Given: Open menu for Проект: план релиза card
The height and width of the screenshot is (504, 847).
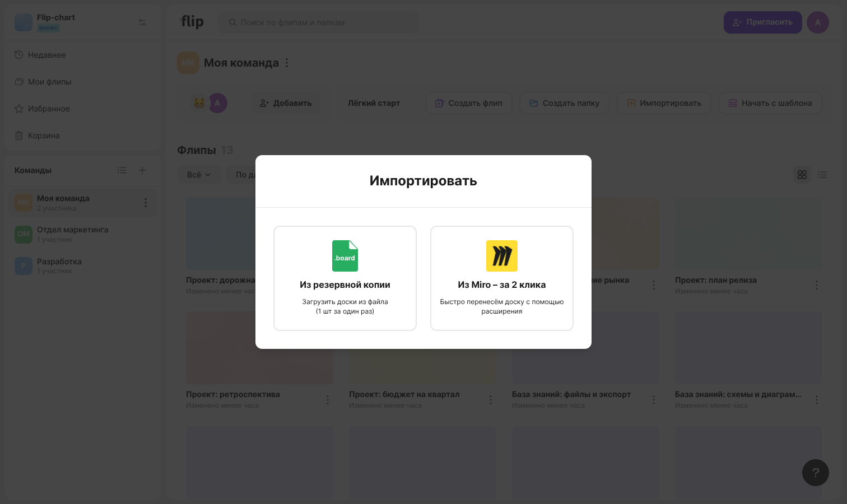Looking at the screenshot, I should [817, 285].
